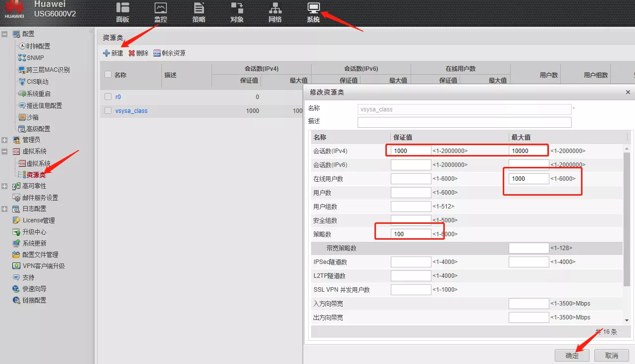Toggle the select-all checkbox beside 名称
This screenshot has width=635, height=364.
coord(108,74)
